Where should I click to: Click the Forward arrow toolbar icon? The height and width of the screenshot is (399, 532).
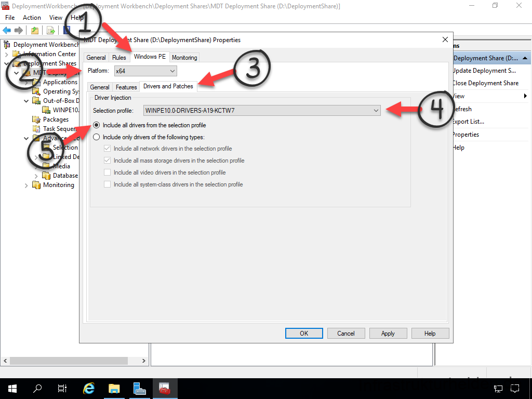(x=19, y=31)
